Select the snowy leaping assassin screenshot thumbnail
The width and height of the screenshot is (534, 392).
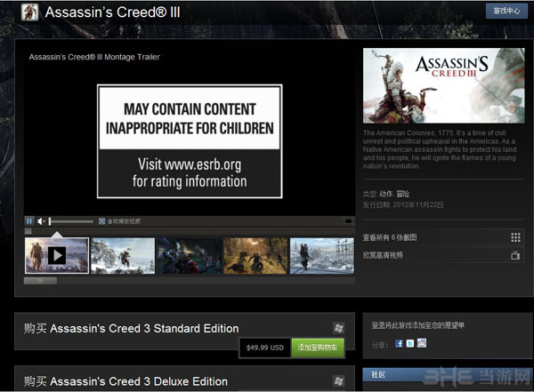(x=123, y=255)
